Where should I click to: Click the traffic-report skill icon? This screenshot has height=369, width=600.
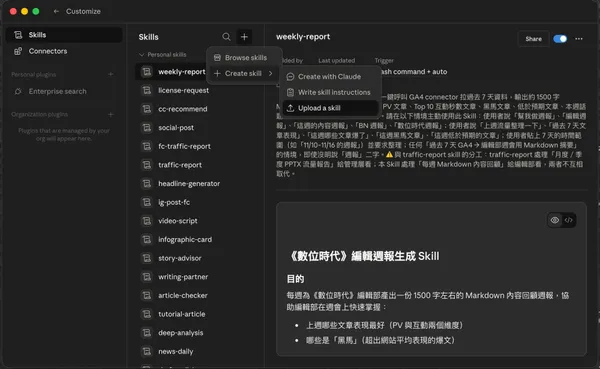[x=147, y=165]
